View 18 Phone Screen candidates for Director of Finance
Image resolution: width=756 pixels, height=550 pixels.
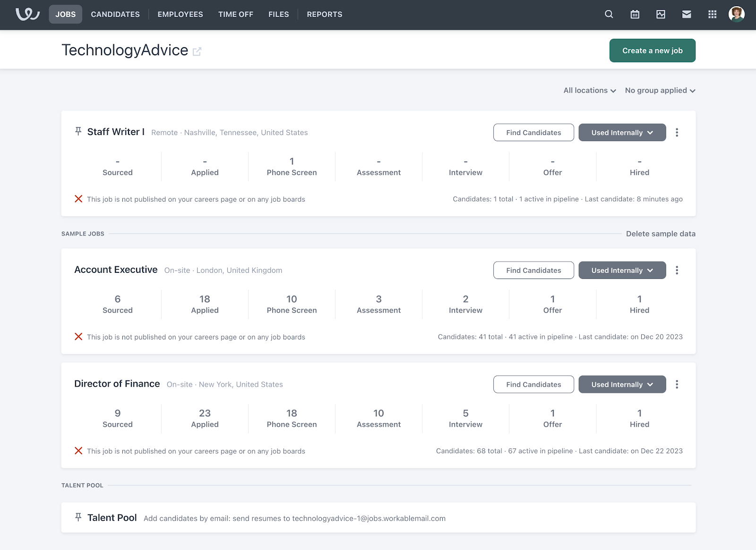coord(292,419)
